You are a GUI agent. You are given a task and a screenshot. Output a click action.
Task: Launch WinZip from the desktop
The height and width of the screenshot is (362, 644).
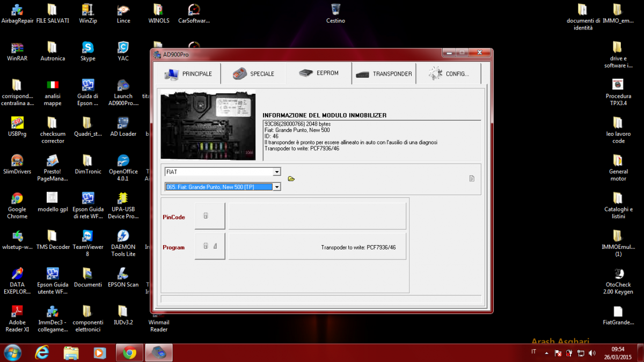point(87,14)
